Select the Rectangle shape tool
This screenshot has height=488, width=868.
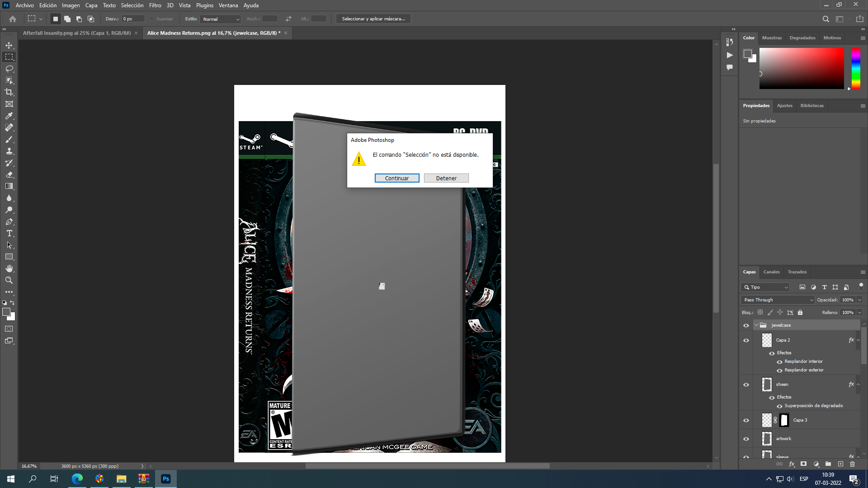9,257
